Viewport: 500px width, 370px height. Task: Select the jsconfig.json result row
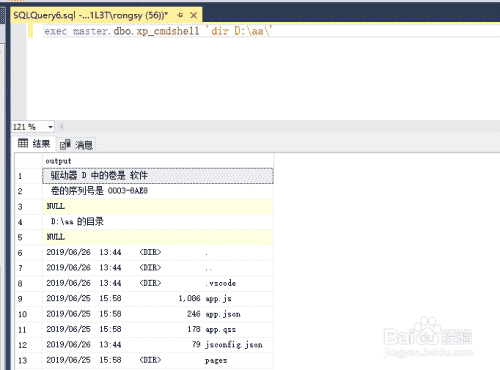click(x=158, y=345)
